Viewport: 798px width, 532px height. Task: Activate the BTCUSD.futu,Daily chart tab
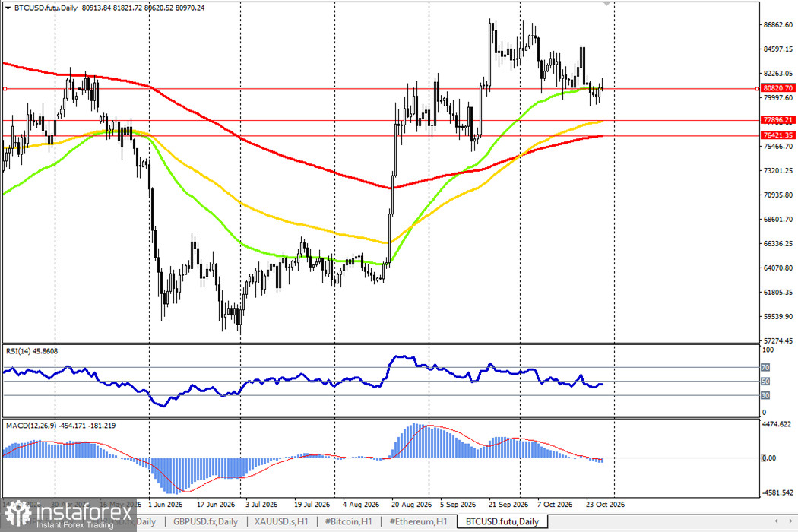pos(502,521)
